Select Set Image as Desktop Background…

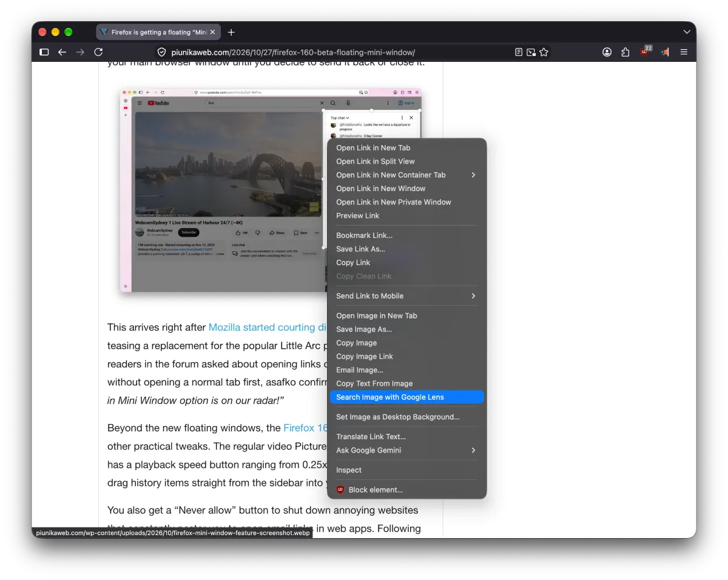(406, 417)
